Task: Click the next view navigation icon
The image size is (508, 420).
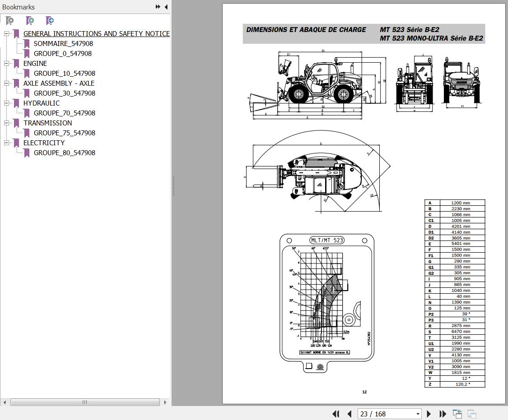Action: [x=472, y=414]
